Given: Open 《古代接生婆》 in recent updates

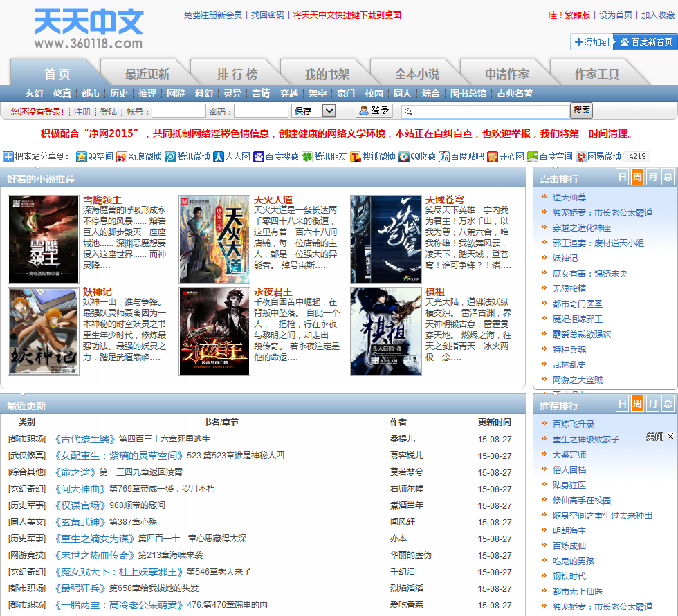Looking at the screenshot, I should (x=85, y=439).
